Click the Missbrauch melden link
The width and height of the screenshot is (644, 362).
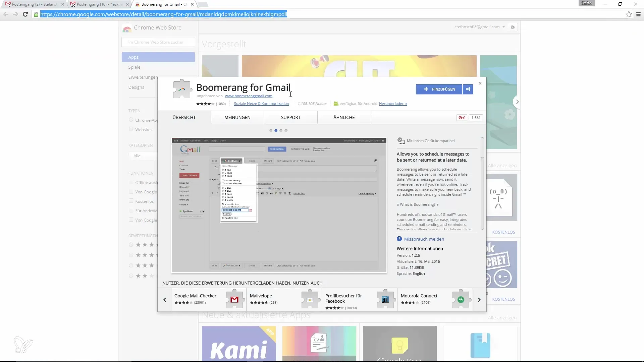(x=424, y=239)
